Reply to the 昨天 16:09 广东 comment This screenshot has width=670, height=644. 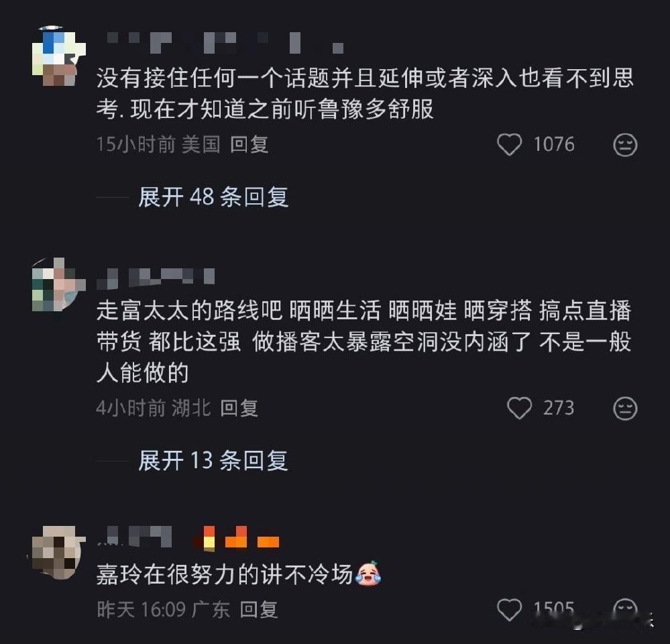coord(259,609)
